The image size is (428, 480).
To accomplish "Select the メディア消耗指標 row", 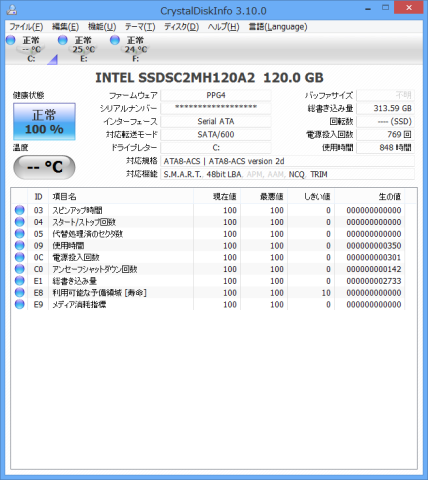I will pos(208,304).
